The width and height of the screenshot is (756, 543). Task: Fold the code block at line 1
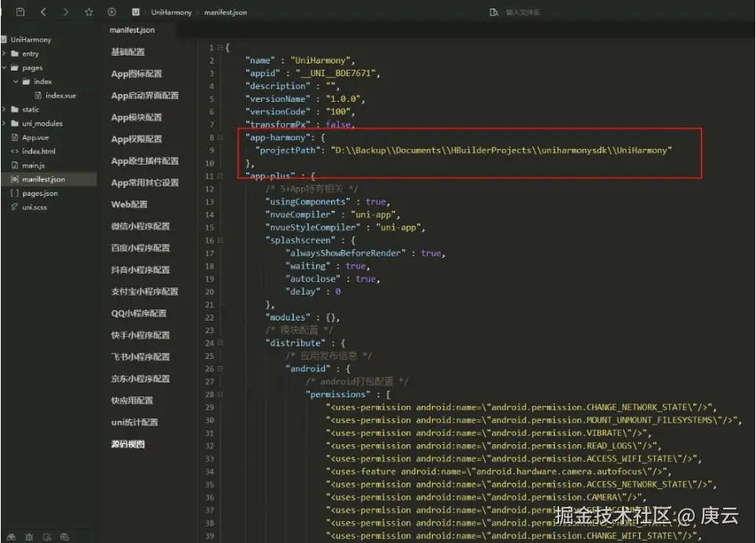(220, 47)
